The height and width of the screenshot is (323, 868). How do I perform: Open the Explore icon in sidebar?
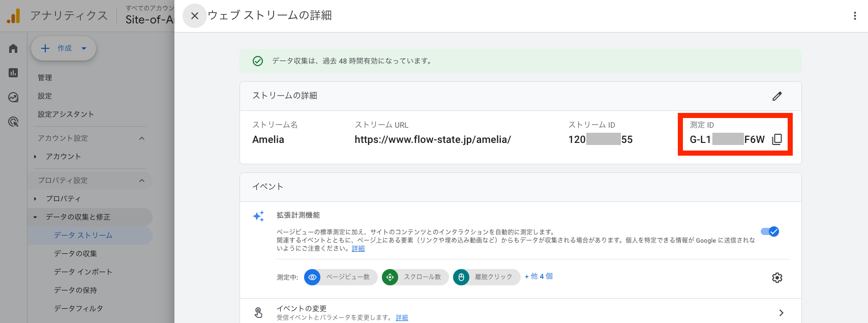point(13,97)
